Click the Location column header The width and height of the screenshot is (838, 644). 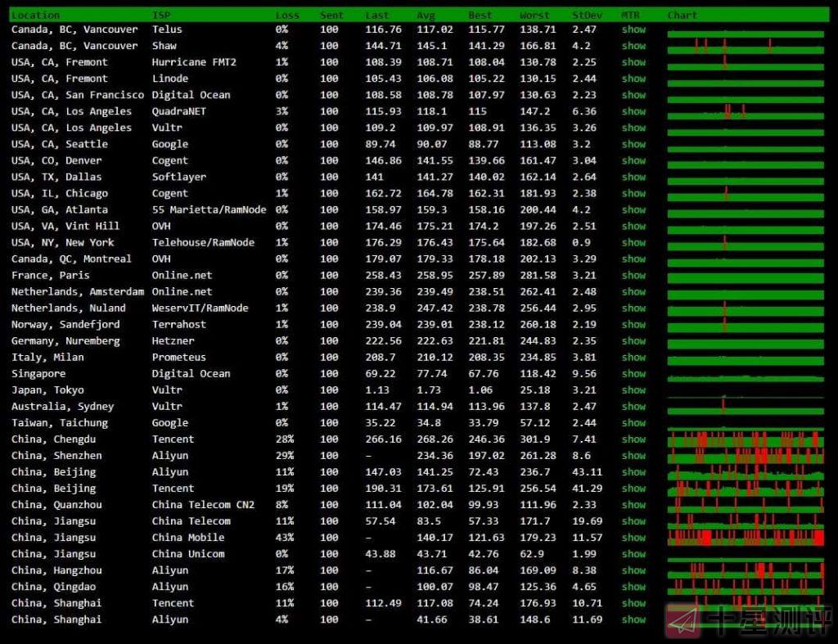(x=35, y=15)
